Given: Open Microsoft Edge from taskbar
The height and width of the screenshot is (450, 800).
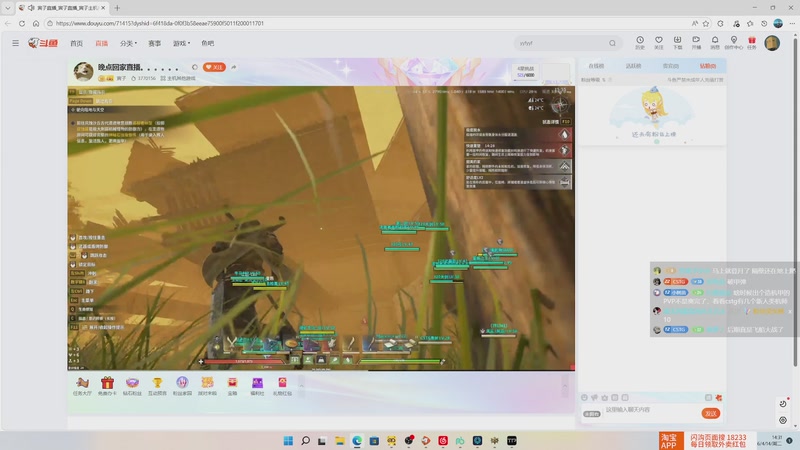Looking at the screenshot, I should click(x=357, y=441).
